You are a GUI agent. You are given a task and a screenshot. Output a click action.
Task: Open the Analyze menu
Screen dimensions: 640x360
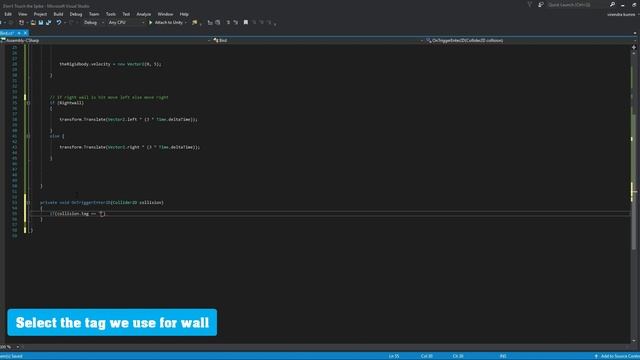(143, 14)
